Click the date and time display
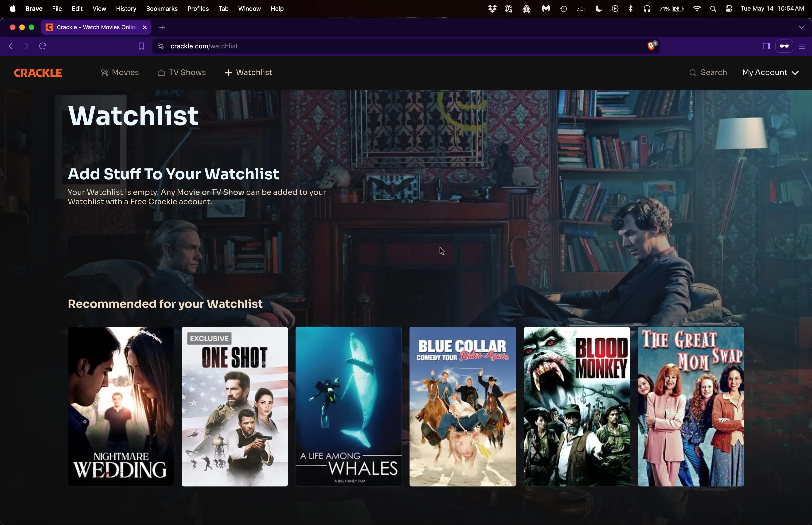 pyautogui.click(x=772, y=8)
